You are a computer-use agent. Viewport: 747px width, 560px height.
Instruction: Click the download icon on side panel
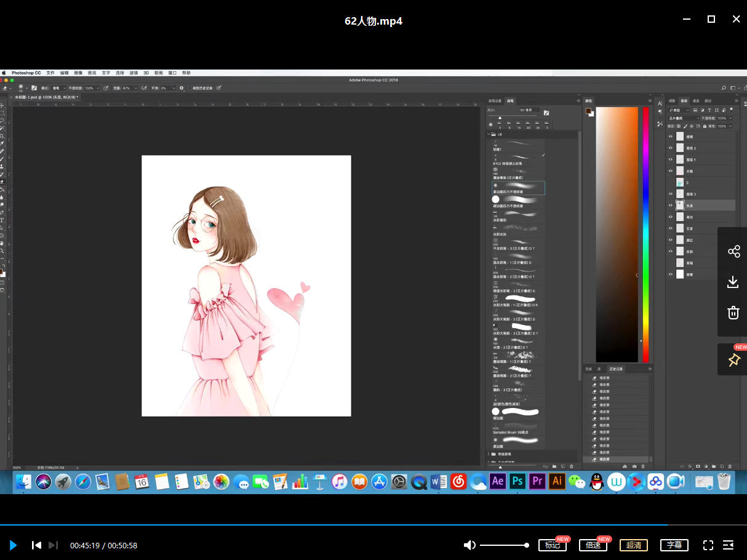coord(733,282)
